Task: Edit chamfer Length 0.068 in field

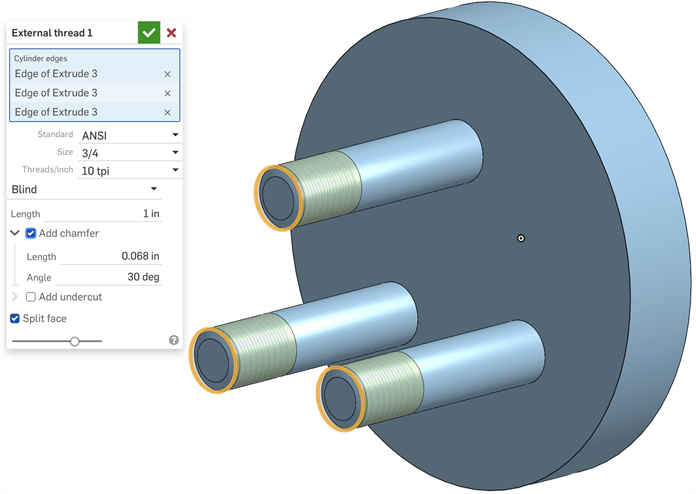Action: pyautogui.click(x=111, y=256)
